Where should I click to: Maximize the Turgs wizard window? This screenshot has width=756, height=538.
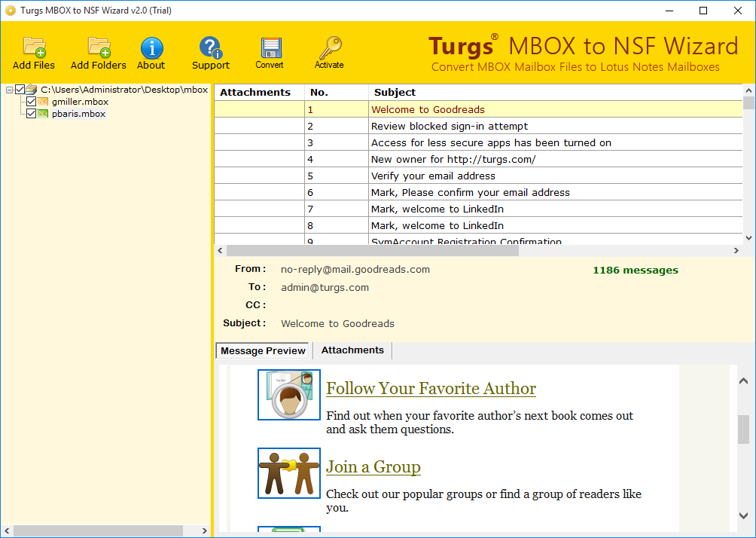coord(703,11)
